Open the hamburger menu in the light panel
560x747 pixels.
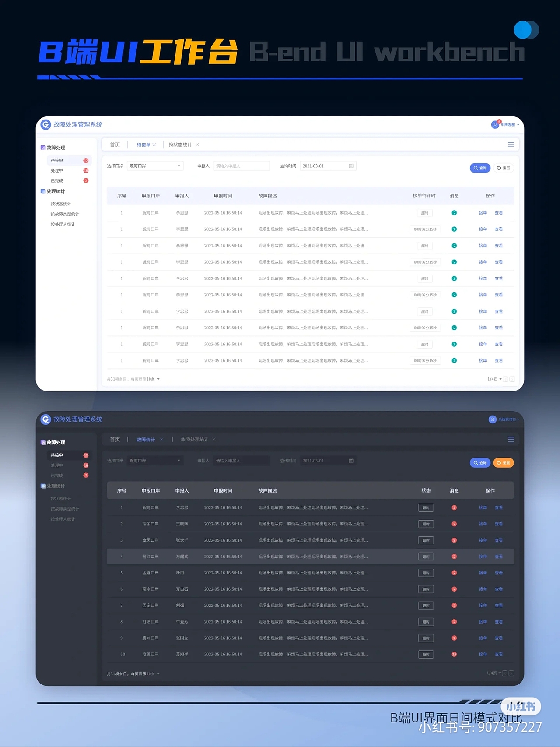point(511,144)
